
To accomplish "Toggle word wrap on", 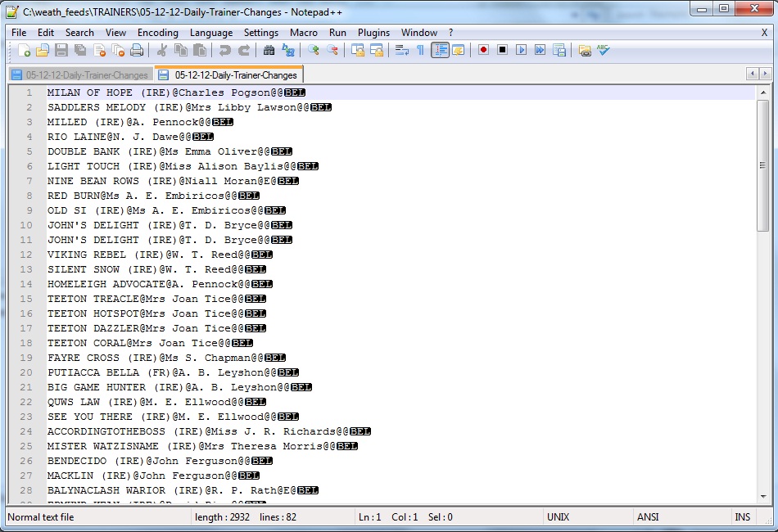I will (401, 50).
